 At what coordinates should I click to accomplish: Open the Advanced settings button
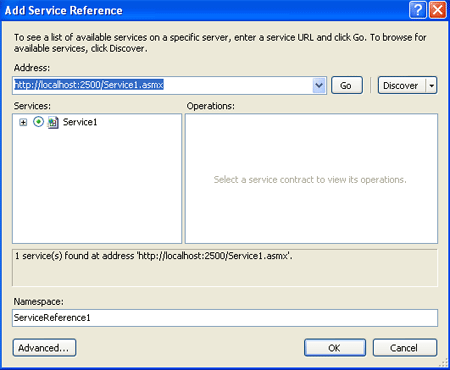click(44, 348)
